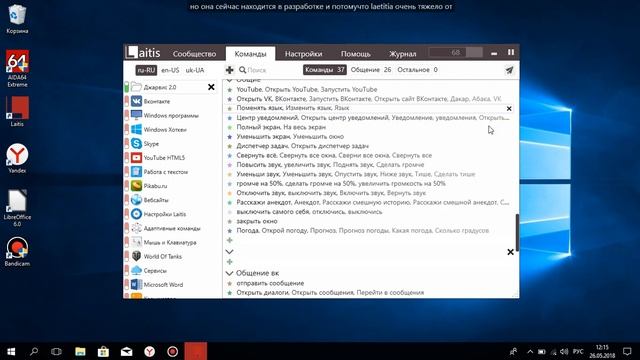Select the Windows Хоткеи collection icon

click(136, 129)
